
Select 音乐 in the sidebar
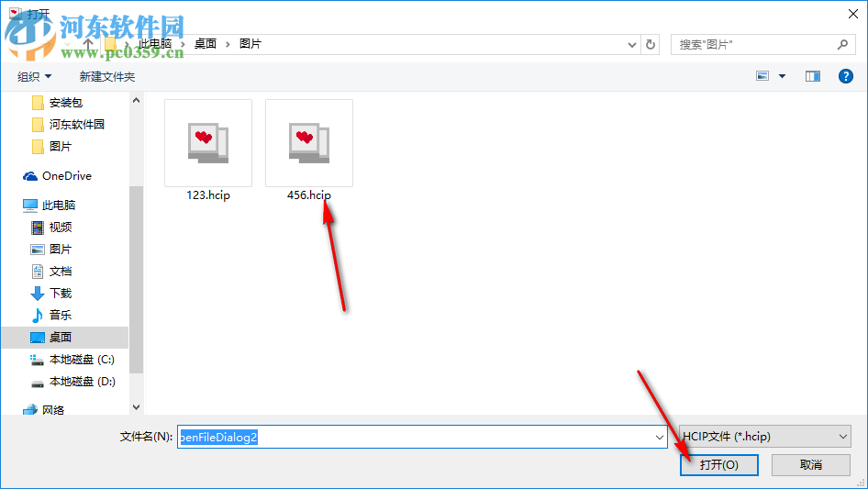pos(60,315)
